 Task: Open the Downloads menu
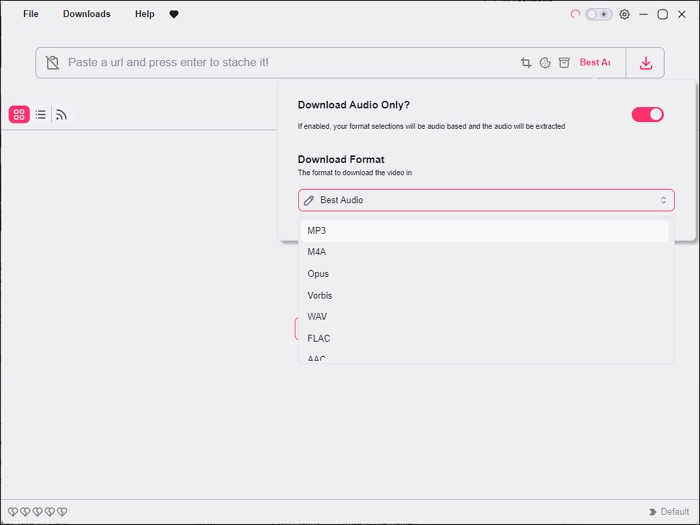click(x=87, y=15)
